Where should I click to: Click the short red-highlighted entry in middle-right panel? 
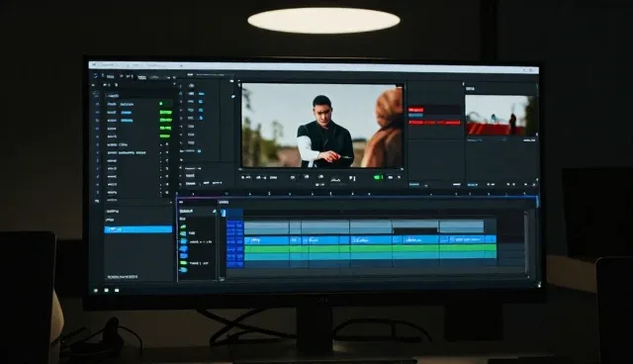click(x=415, y=110)
